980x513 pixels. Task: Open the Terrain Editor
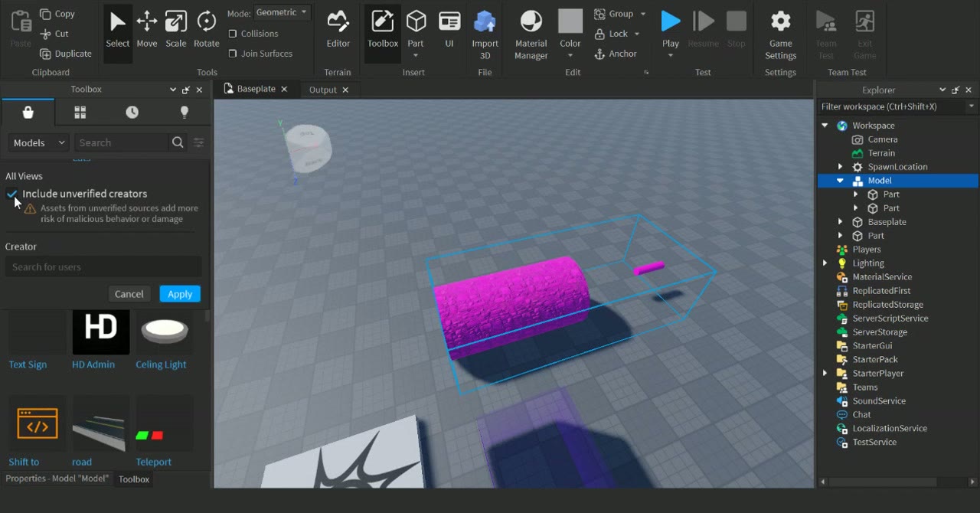(x=338, y=29)
